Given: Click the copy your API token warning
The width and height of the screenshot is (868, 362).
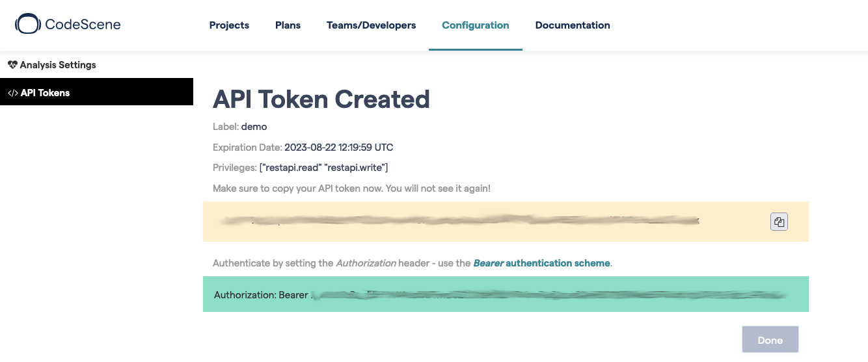Looking at the screenshot, I should 351,188.
